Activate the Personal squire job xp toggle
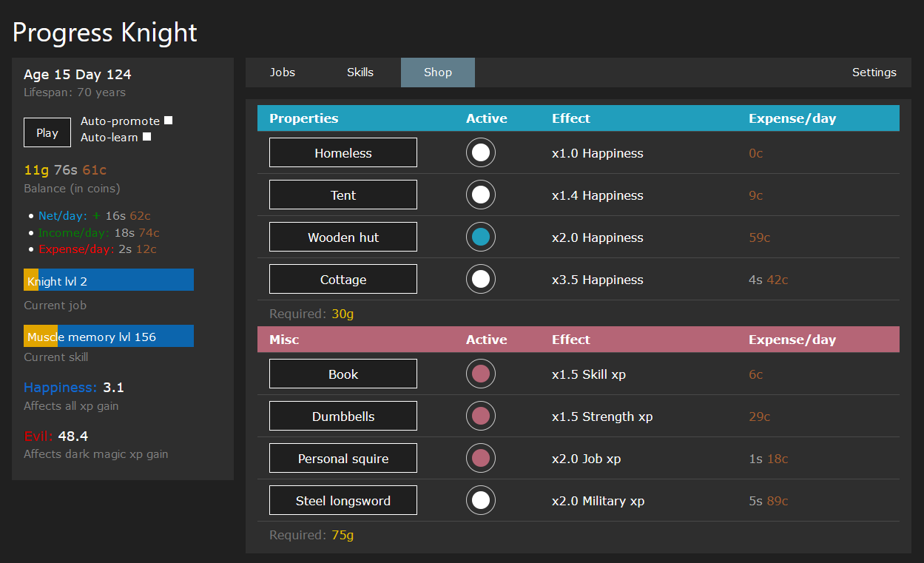 pos(480,458)
